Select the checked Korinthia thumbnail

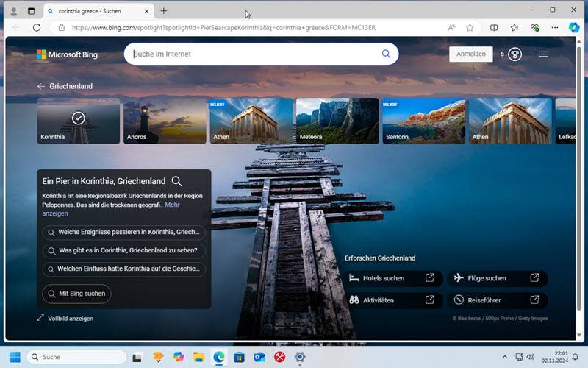[79, 121]
